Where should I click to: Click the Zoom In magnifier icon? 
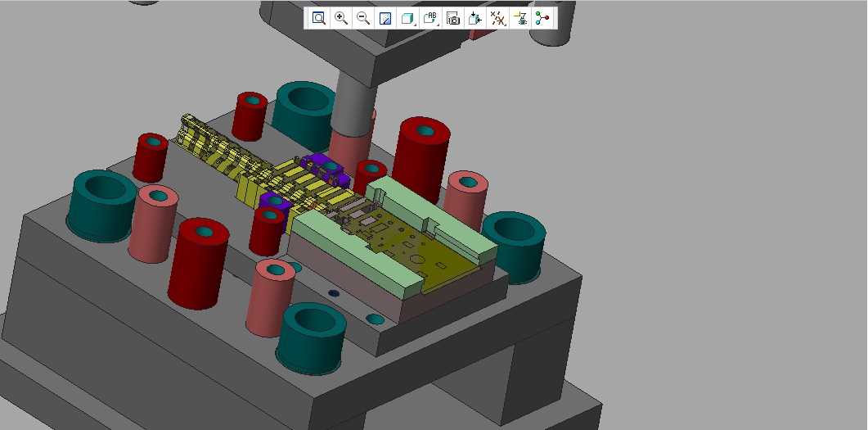[x=341, y=18]
